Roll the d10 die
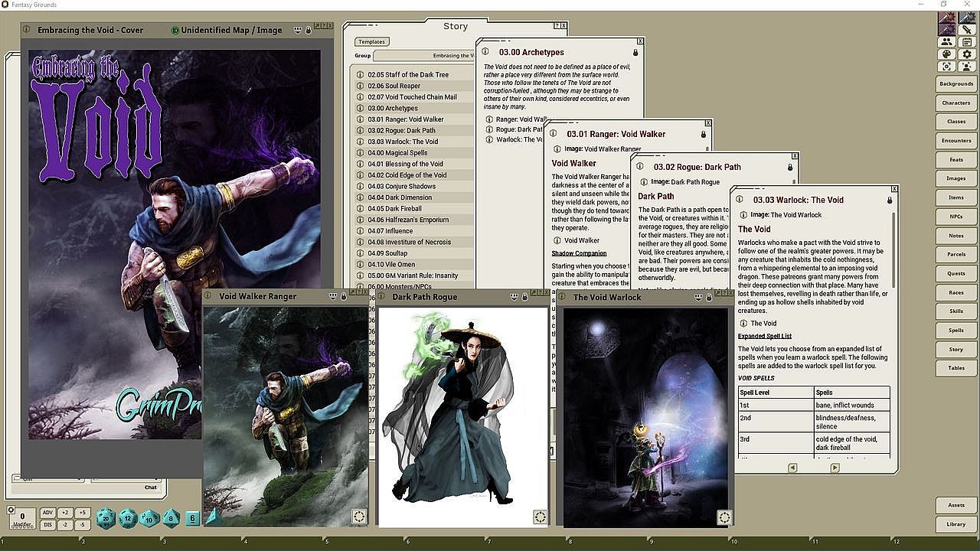The height and width of the screenshot is (551, 980). (x=149, y=519)
